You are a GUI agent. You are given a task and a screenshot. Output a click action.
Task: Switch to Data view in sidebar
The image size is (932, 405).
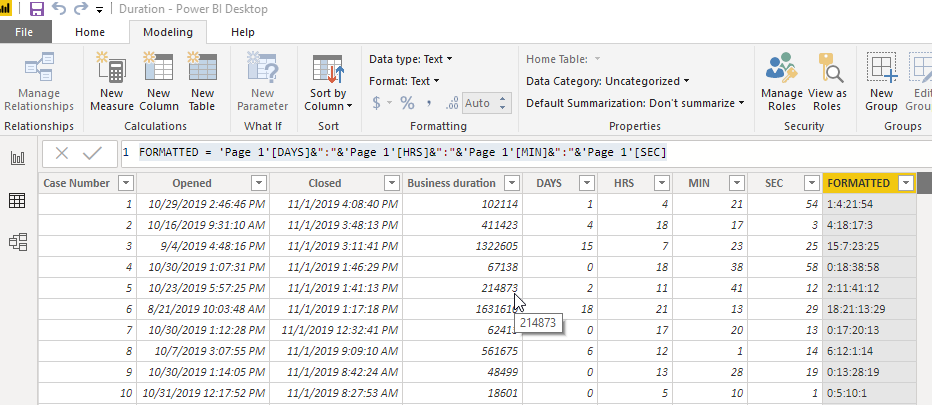pos(18,201)
